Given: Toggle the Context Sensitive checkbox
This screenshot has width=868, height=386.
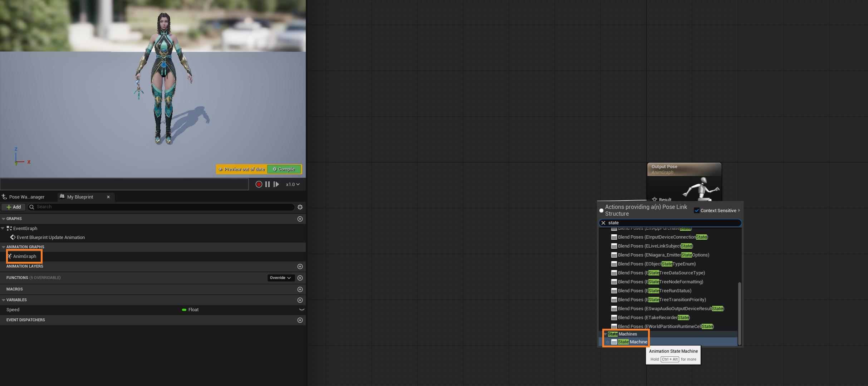Looking at the screenshot, I should pyautogui.click(x=697, y=211).
